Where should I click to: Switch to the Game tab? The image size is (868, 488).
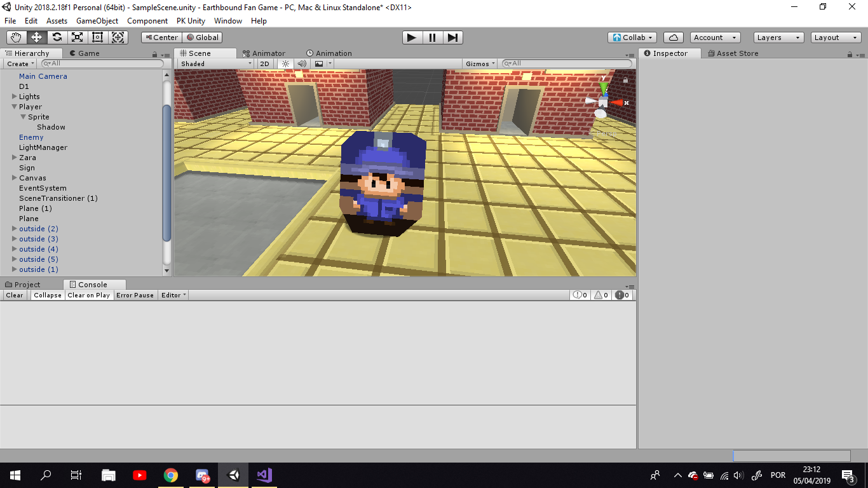click(85, 53)
